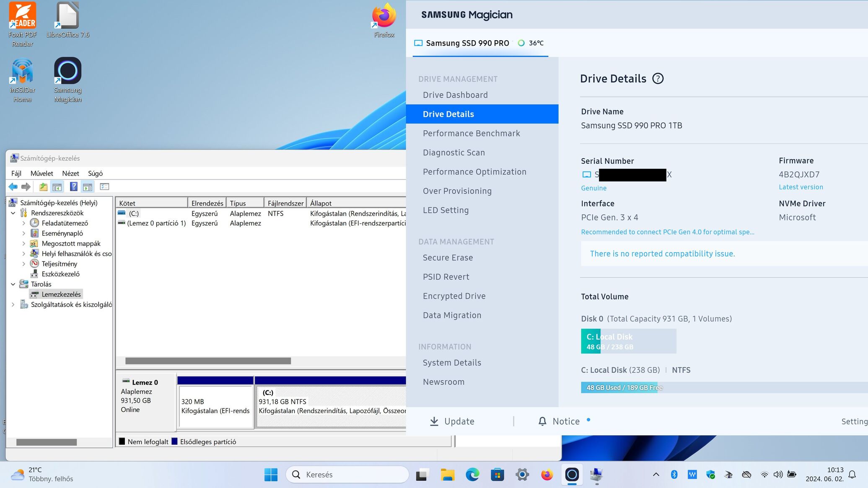The height and width of the screenshot is (488, 868).
Task: Collapse the Tárolás tree node
Action: tap(13, 284)
